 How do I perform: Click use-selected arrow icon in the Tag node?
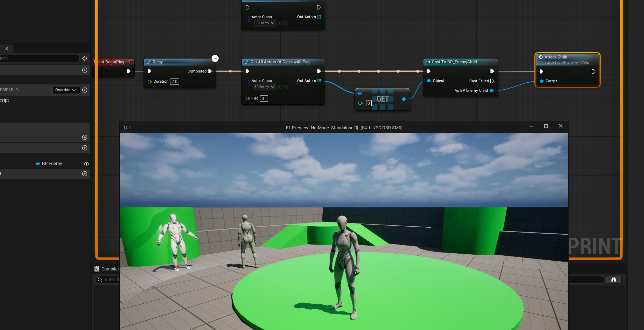point(280,87)
